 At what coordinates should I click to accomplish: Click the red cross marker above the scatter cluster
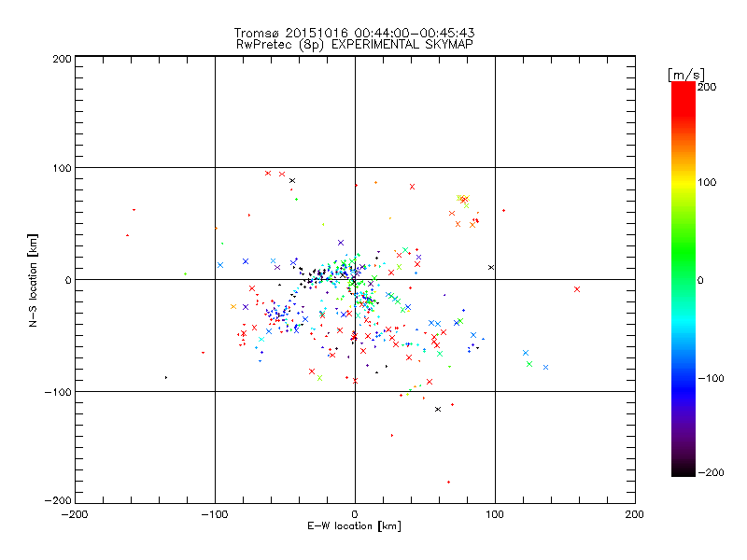412,187
